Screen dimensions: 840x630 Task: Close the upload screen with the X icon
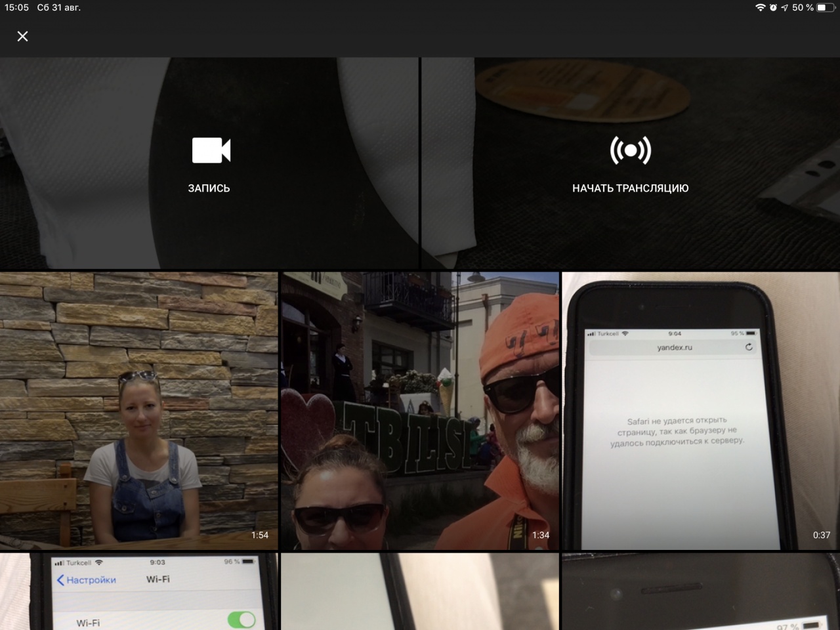coord(22,36)
